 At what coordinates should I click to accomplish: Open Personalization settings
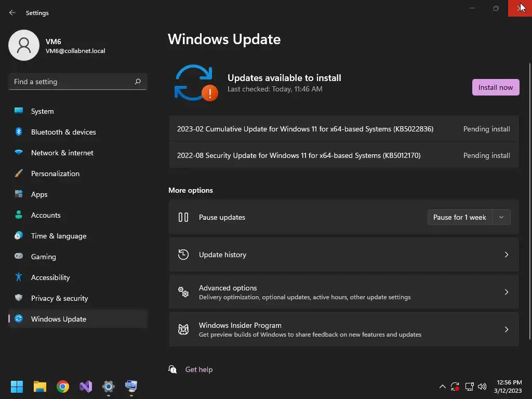(x=78, y=174)
